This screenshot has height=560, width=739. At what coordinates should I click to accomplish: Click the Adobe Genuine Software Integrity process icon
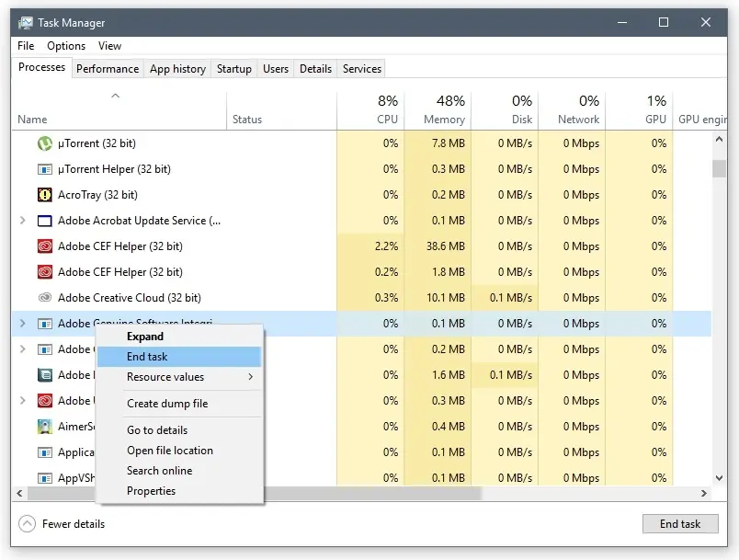point(45,324)
